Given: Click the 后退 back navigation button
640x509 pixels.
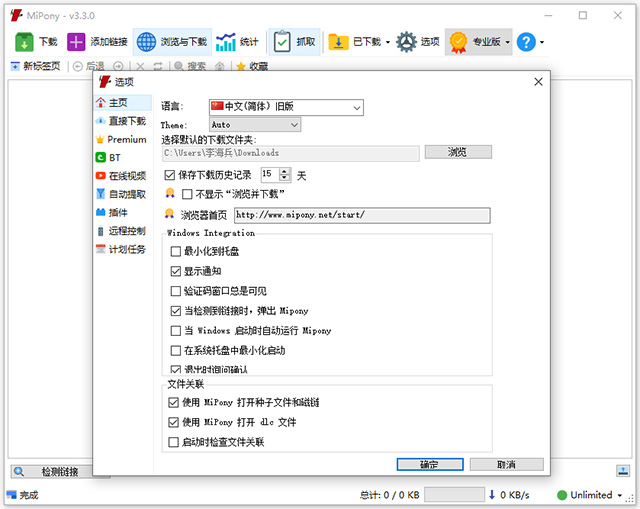Looking at the screenshot, I should (89, 66).
